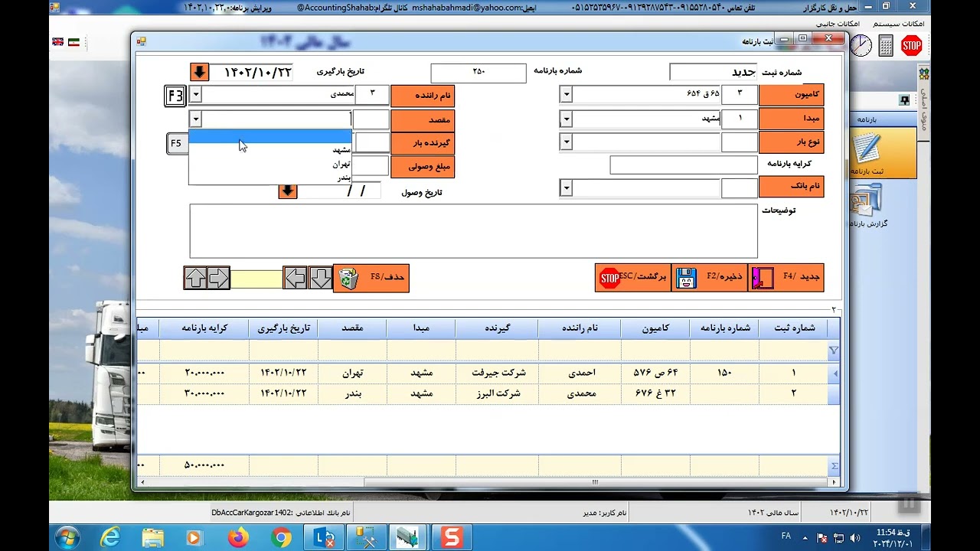Click the برگشت/ESC button
The image size is (980, 551).
tap(633, 277)
